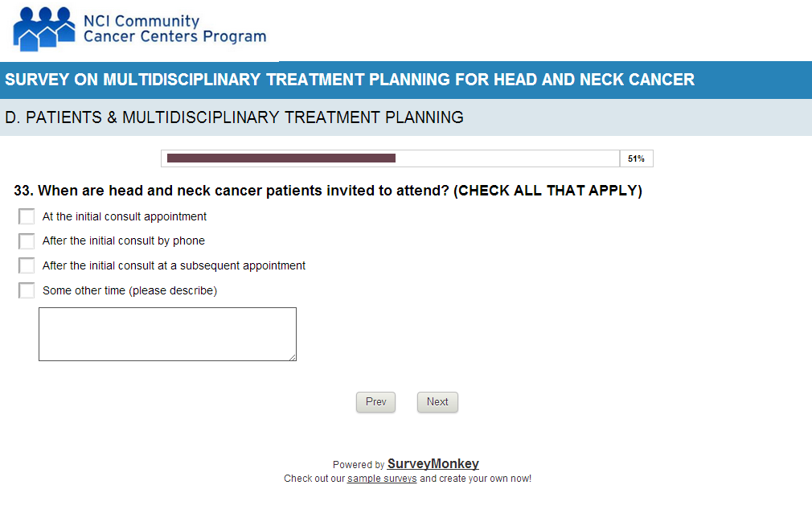Viewport: 812px width, 514px height.
Task: Open the SurveyMonkey link
Action: click(x=433, y=464)
